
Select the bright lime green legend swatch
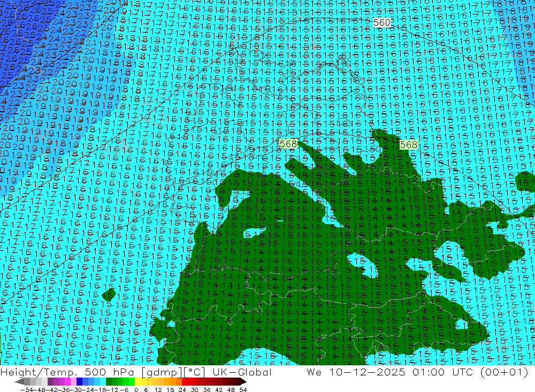[132, 382]
